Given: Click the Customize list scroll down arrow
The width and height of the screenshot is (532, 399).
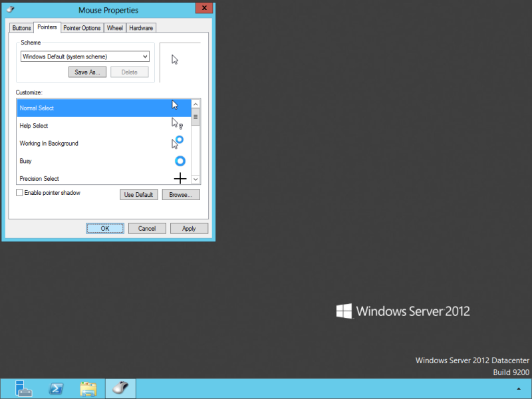Looking at the screenshot, I should pyautogui.click(x=196, y=179).
